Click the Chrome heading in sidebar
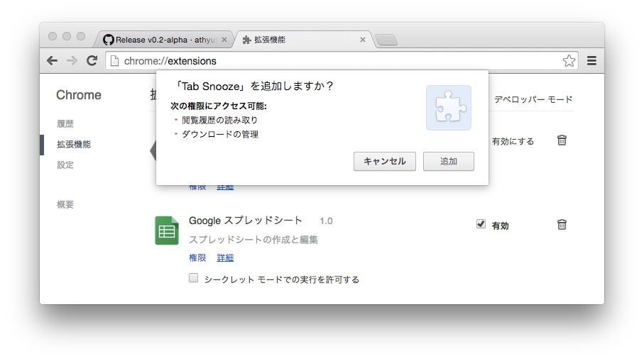Screen dimensions: 644x361 tap(79, 95)
